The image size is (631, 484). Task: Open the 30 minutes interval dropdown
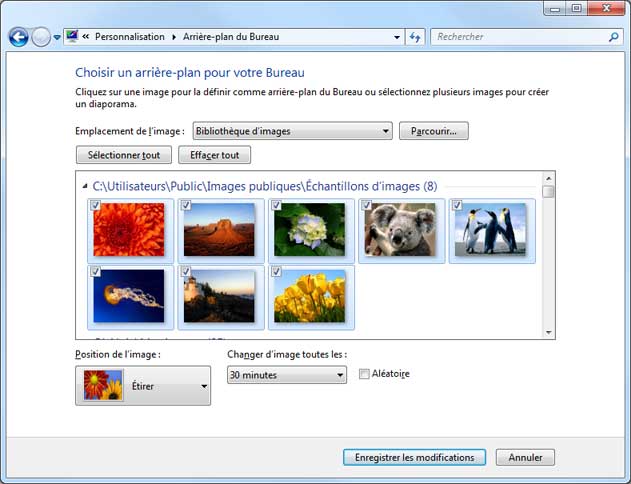point(287,375)
